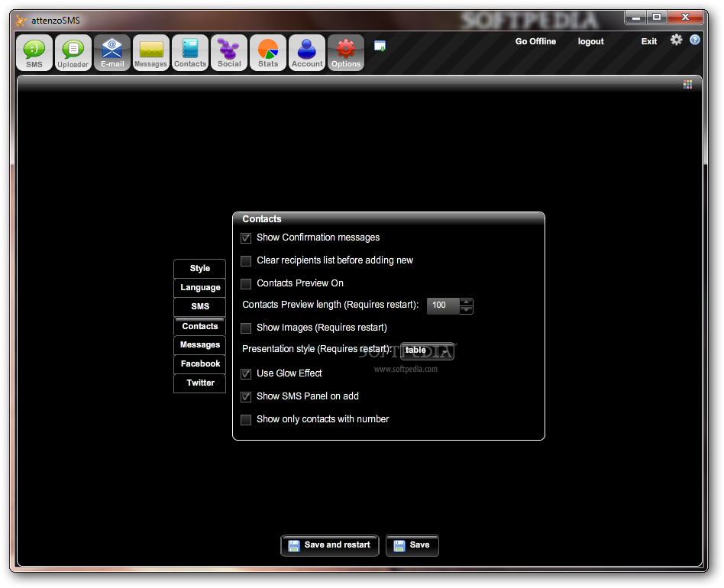Image resolution: width=724 pixels, height=588 pixels.
Task: Decrease Contacts Preview length with down arrow
Action: (x=467, y=310)
